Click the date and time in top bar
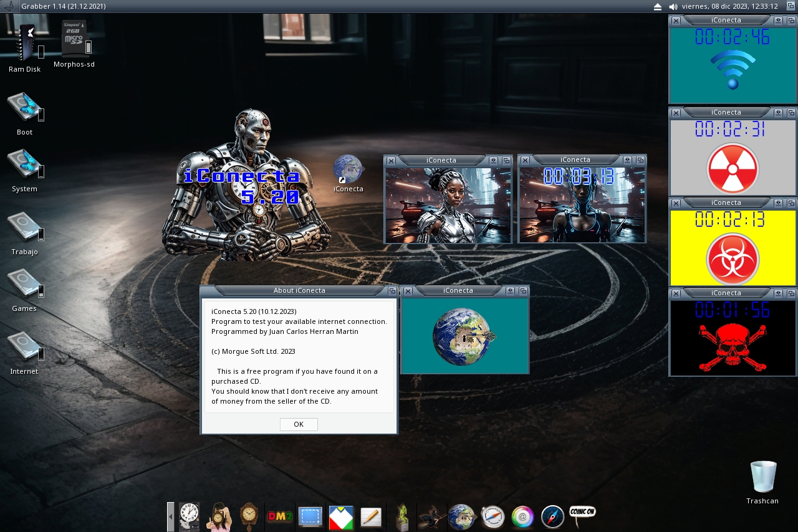Viewport: 798px width, 532px height. (729, 6)
